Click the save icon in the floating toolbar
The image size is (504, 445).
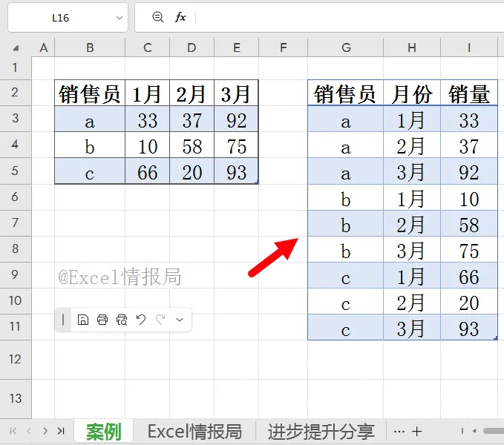[83, 320]
